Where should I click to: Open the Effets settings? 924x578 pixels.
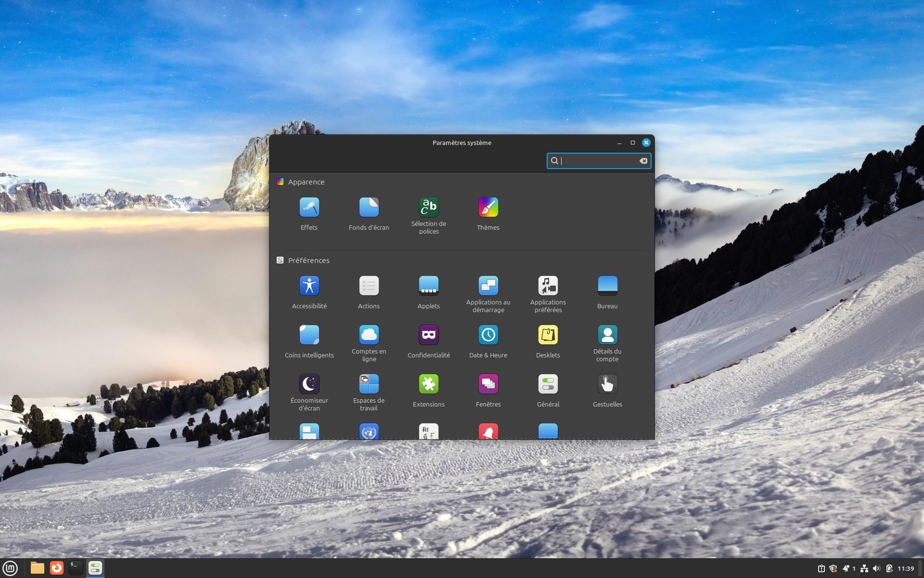(x=309, y=207)
